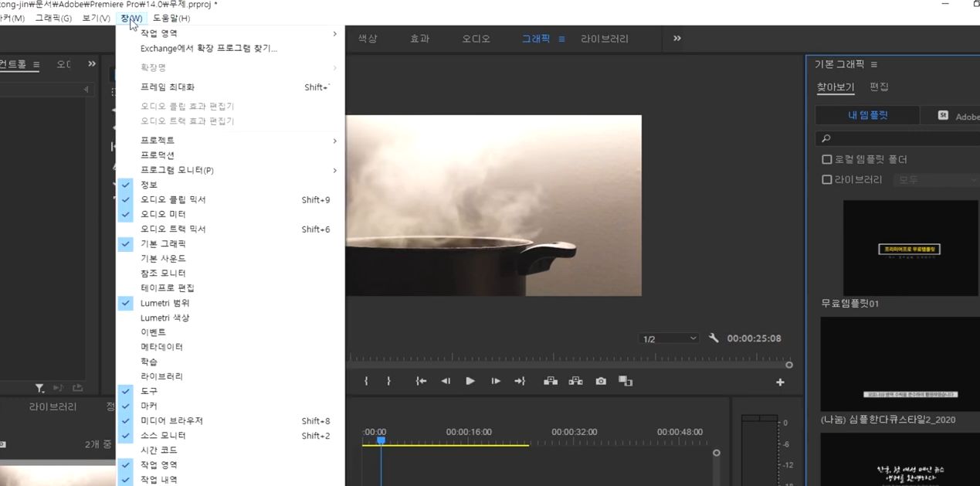Image resolution: width=980 pixels, height=486 pixels.
Task: Open the 창(W) menu
Action: 131,18
